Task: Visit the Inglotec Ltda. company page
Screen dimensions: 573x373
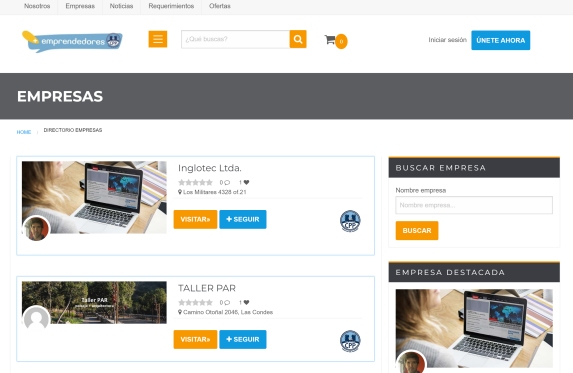Action: [195, 219]
